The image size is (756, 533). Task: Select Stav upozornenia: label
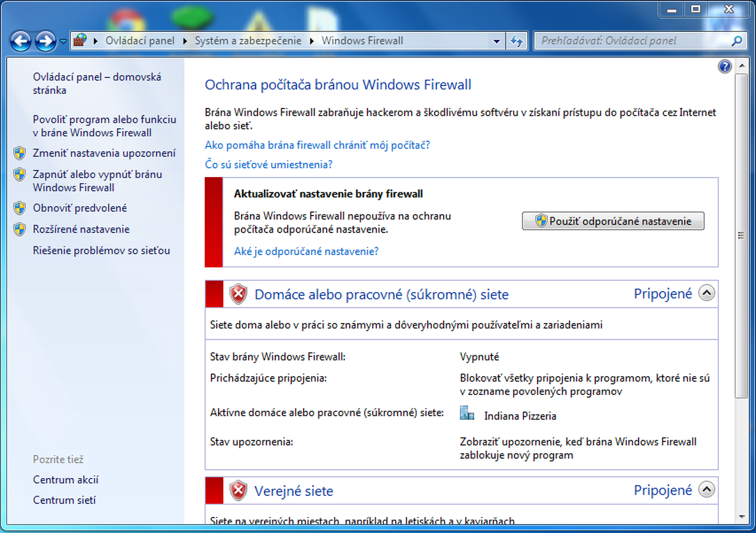click(x=252, y=442)
